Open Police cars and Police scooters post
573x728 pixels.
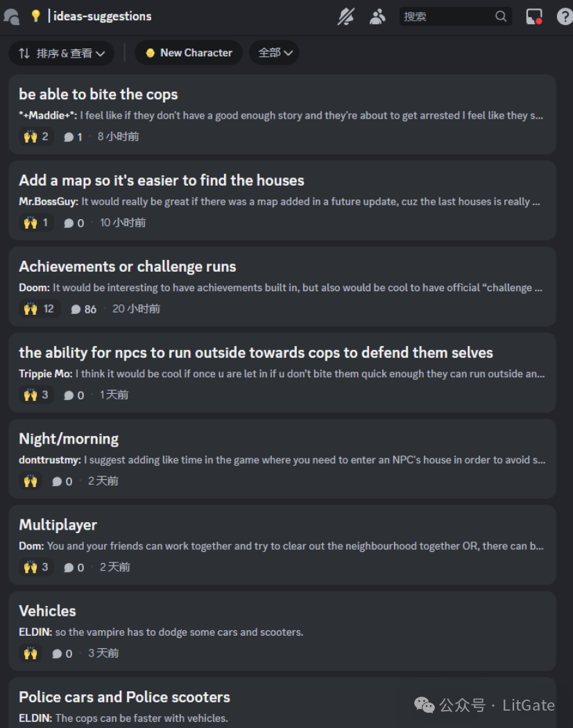pos(125,697)
